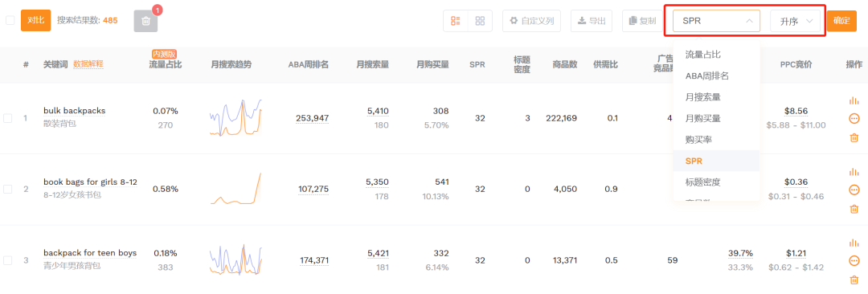Check the bulk backpacks row checkbox
This screenshot has height=294, width=868.
[8, 118]
